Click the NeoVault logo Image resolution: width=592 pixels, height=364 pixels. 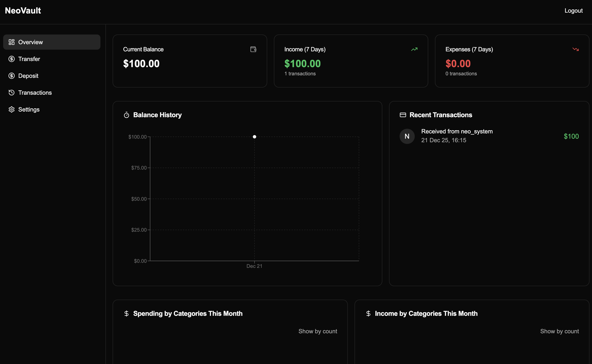[x=23, y=10]
